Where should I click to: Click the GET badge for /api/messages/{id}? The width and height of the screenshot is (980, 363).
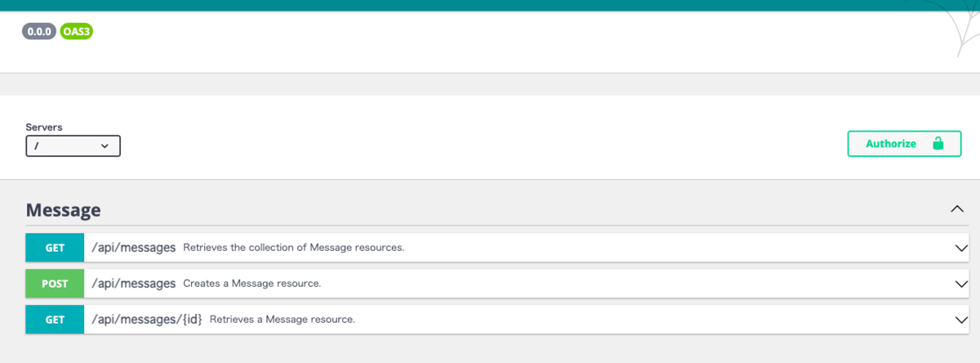pyautogui.click(x=55, y=320)
